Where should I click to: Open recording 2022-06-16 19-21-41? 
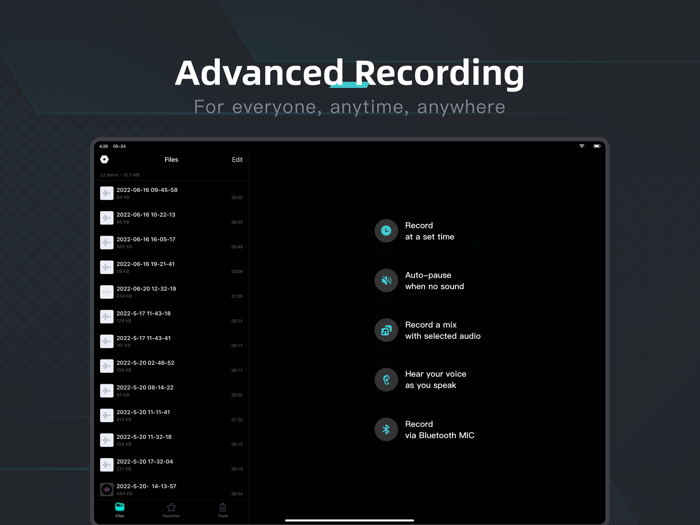point(171,267)
